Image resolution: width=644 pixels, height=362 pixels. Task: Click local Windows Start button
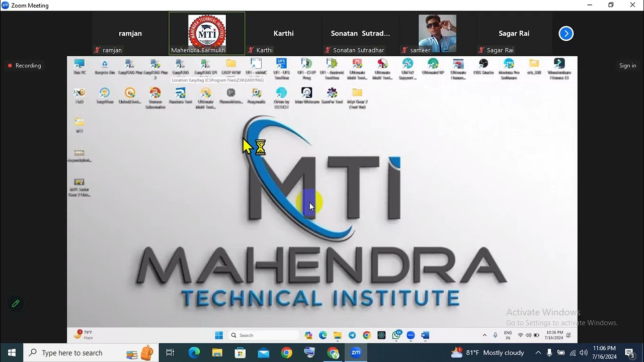12,353
